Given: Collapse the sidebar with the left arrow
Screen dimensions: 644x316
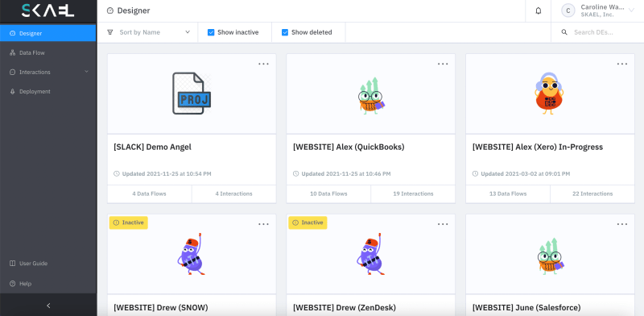Looking at the screenshot, I should click(48, 306).
